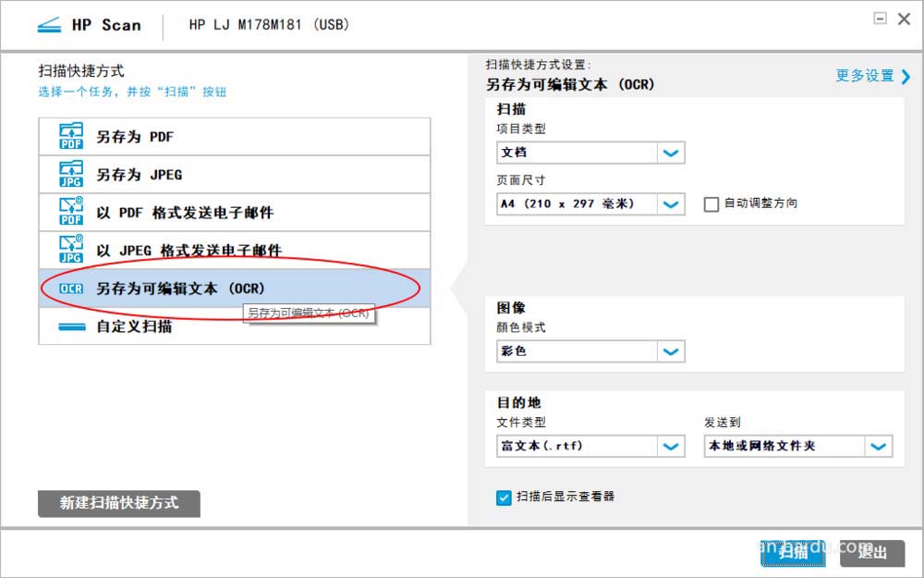Choose 以 PDF 格式发送电子邮件 shortcut
The width and height of the screenshot is (924, 578).
point(235,212)
